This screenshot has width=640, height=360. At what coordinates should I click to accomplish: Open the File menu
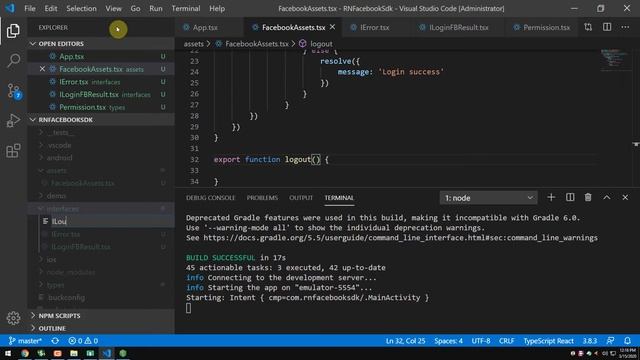pos(30,8)
